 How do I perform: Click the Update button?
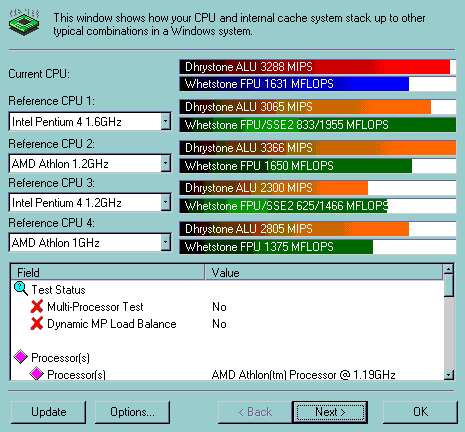pos(48,412)
